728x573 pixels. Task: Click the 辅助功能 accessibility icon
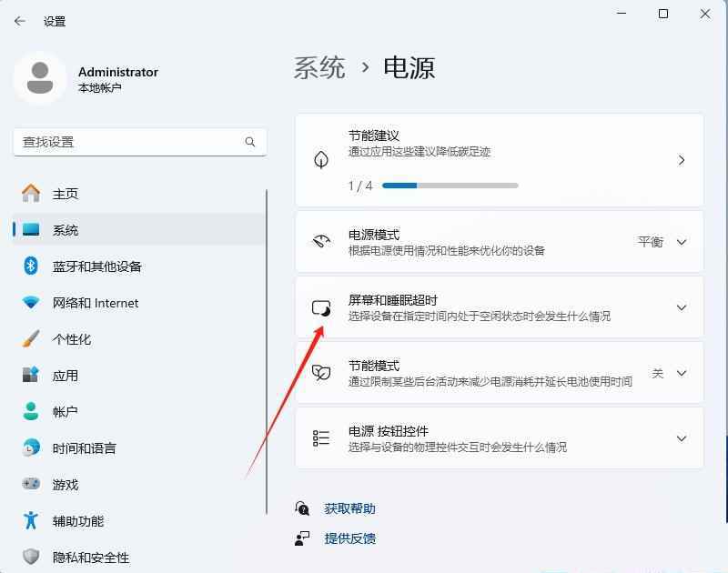(31, 520)
